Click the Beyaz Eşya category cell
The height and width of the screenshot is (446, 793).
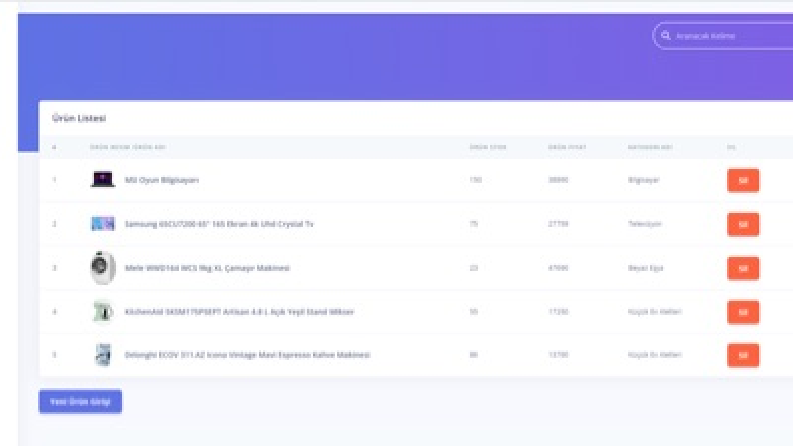[x=645, y=268]
